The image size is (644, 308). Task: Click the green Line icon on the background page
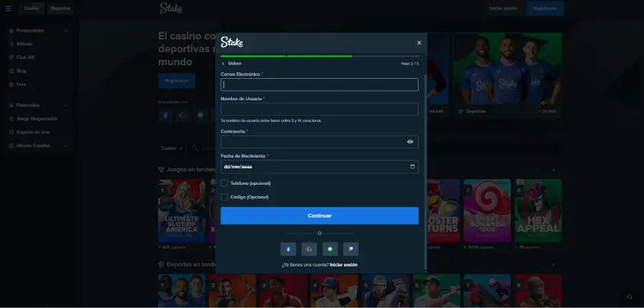pos(200,115)
